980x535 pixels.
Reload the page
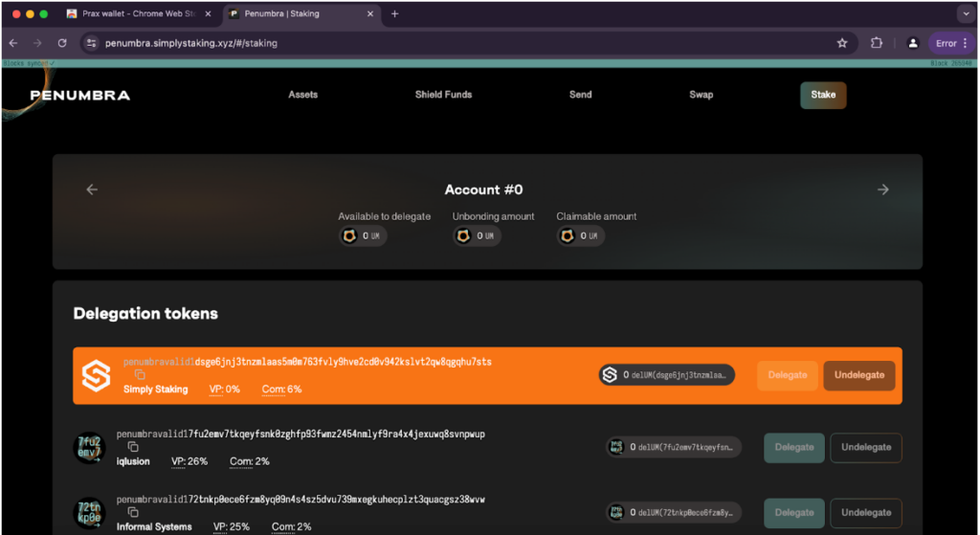coord(62,43)
